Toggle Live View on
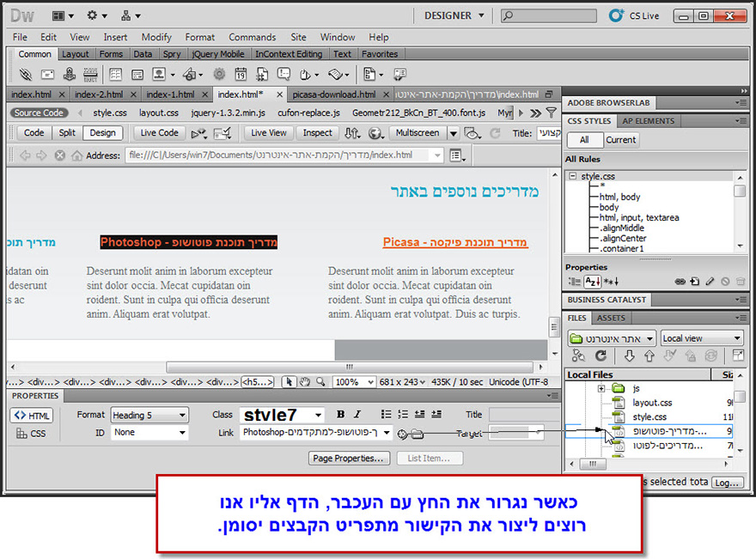This screenshot has height=559, width=756. [x=269, y=133]
